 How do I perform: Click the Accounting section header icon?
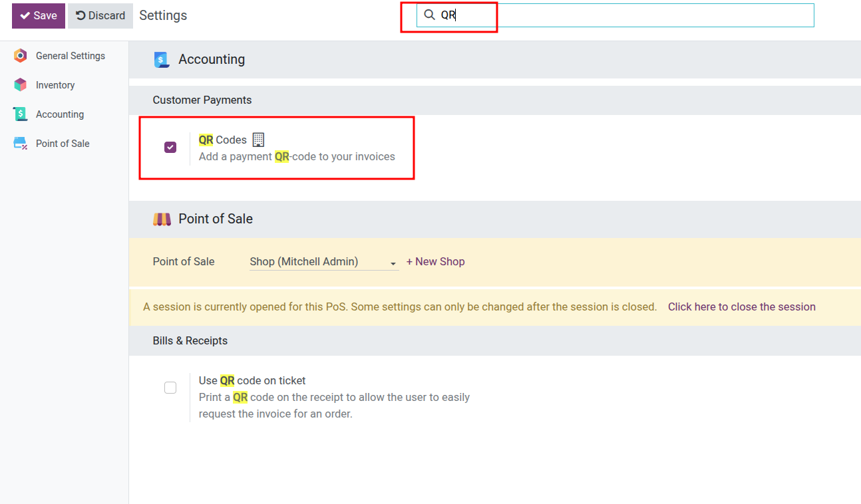[x=162, y=59]
